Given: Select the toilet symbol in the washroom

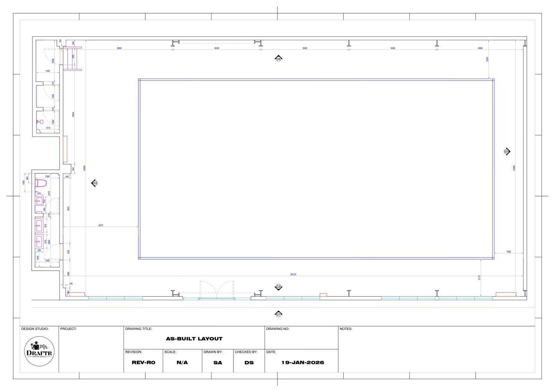Looking at the screenshot, I should tap(41, 183).
